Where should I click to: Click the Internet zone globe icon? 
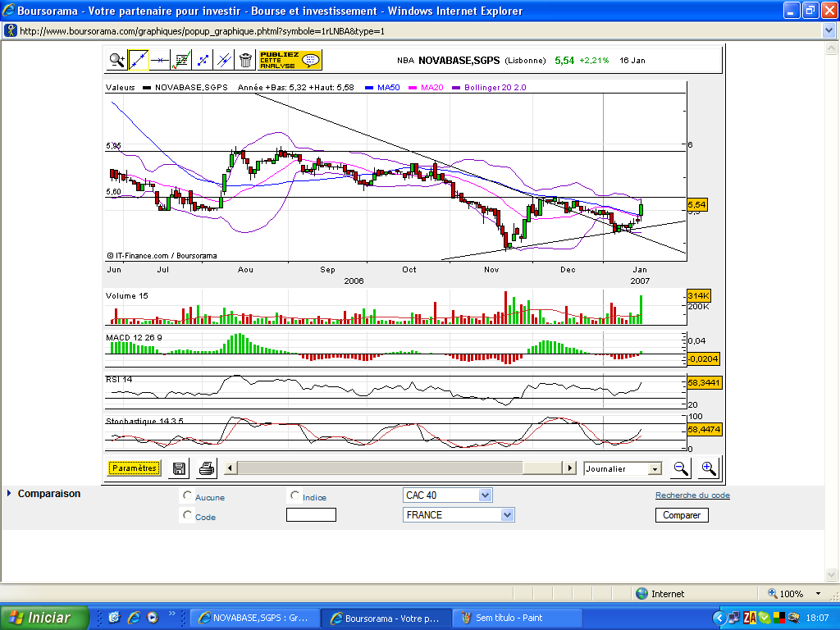tap(641, 594)
